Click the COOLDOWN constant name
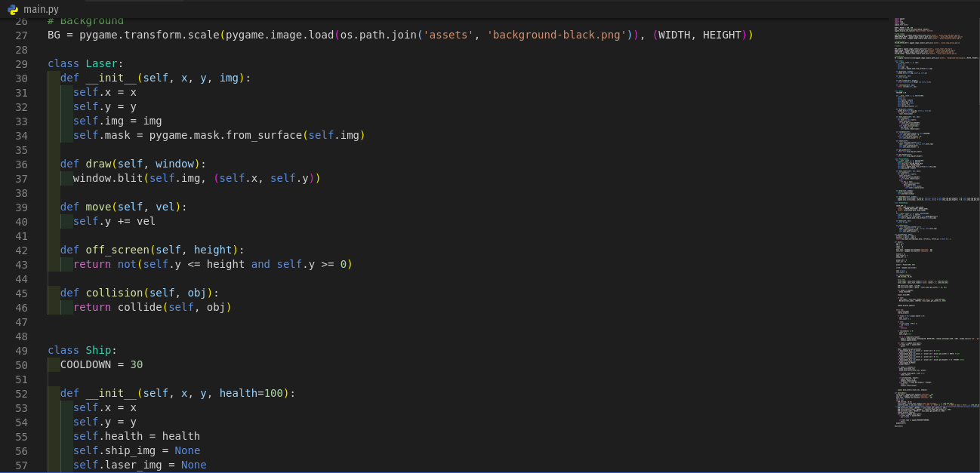 coord(85,365)
